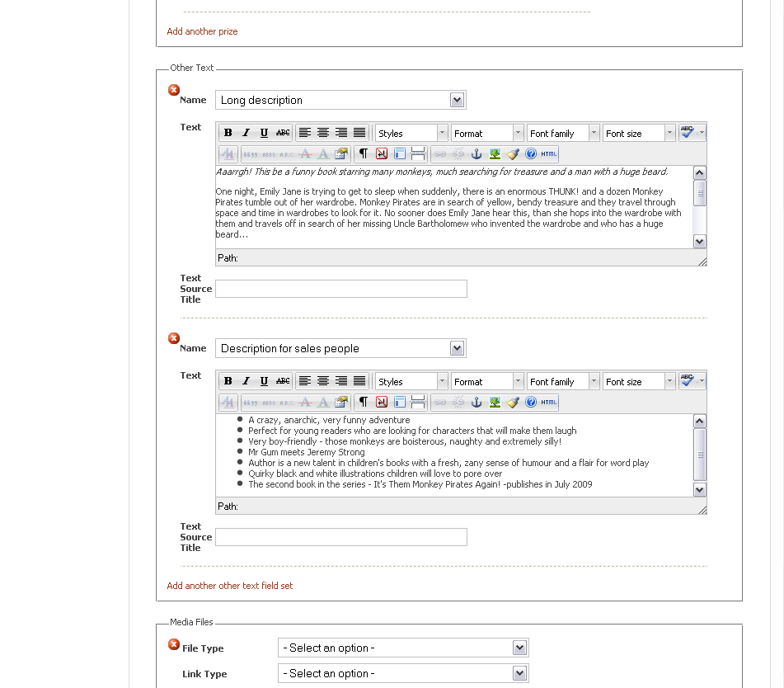The width and height of the screenshot is (784, 688).
Task: Align text left in Long description editor
Action: point(305,133)
